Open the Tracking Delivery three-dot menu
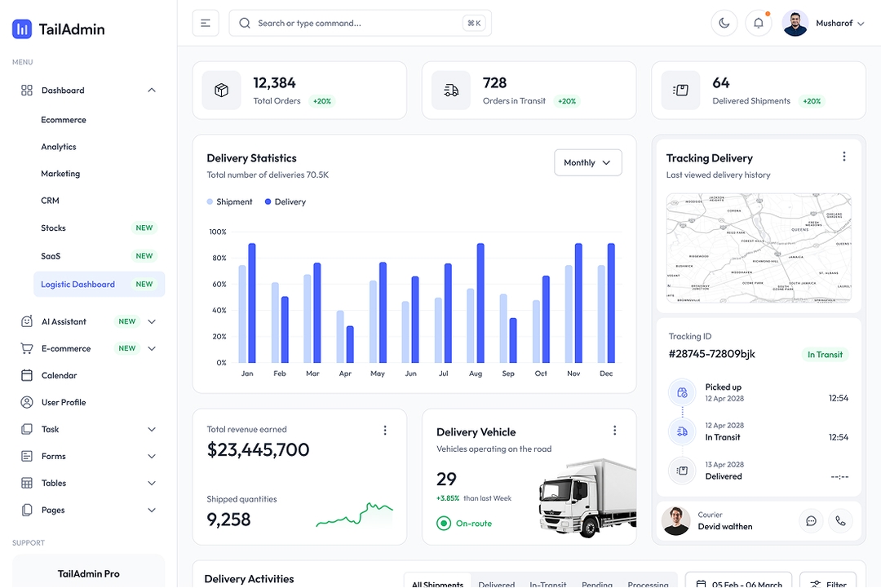 point(844,157)
